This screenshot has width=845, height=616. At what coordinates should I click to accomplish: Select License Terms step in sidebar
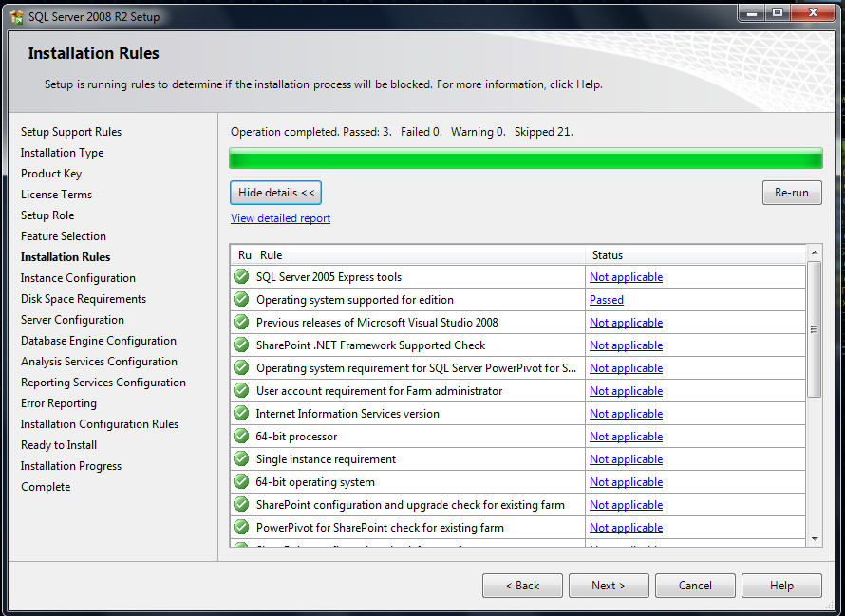[56, 195]
